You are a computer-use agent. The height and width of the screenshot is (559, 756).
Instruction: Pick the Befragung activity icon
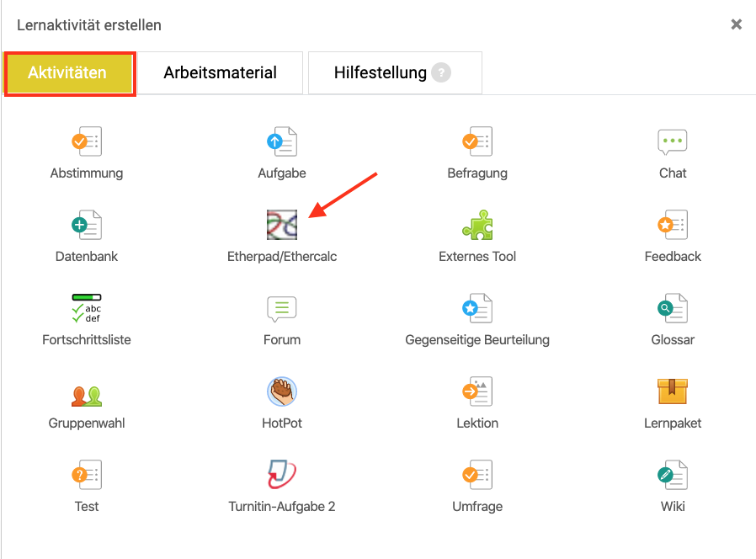point(476,142)
